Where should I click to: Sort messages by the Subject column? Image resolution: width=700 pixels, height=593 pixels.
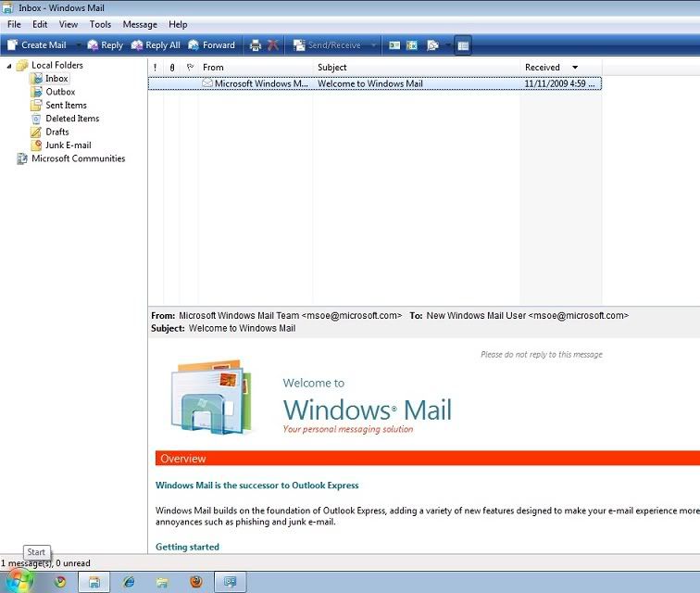417,68
